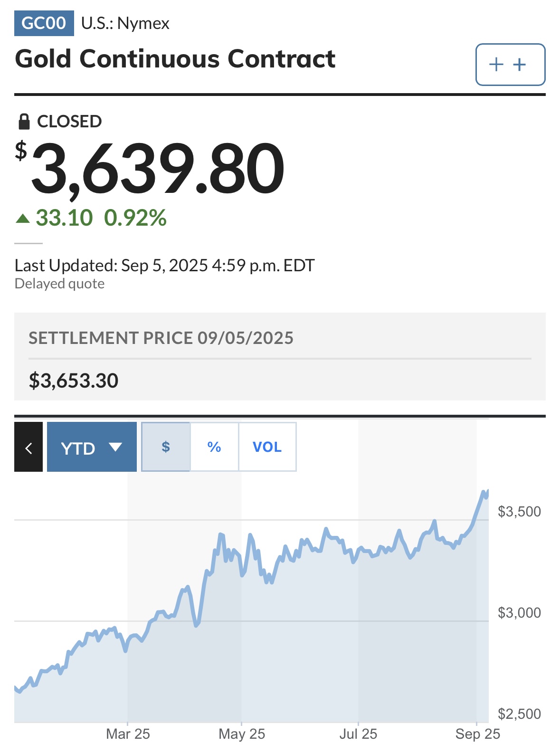Switch chart to percent change mode

tap(214, 447)
